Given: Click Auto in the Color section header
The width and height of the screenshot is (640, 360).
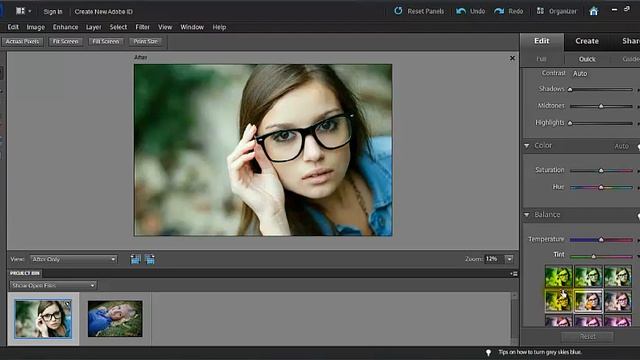Looking at the screenshot, I should [x=622, y=146].
